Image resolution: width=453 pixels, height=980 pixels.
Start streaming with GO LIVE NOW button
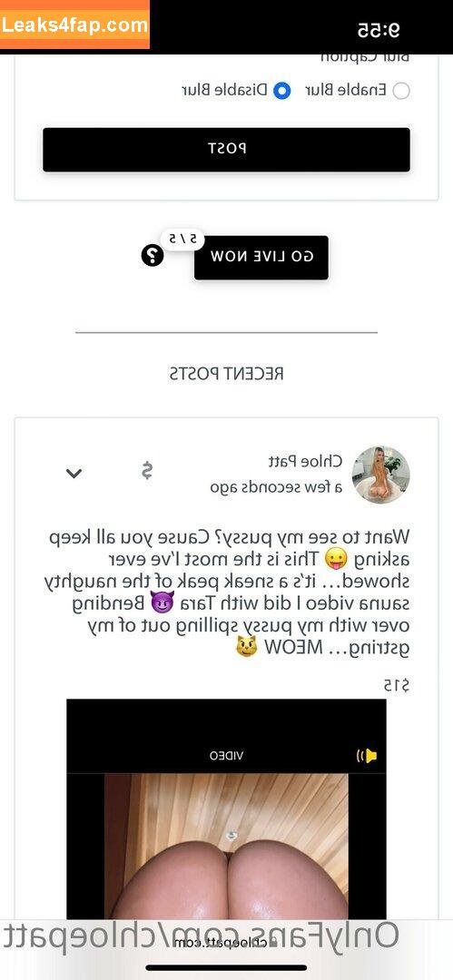pos(261,257)
